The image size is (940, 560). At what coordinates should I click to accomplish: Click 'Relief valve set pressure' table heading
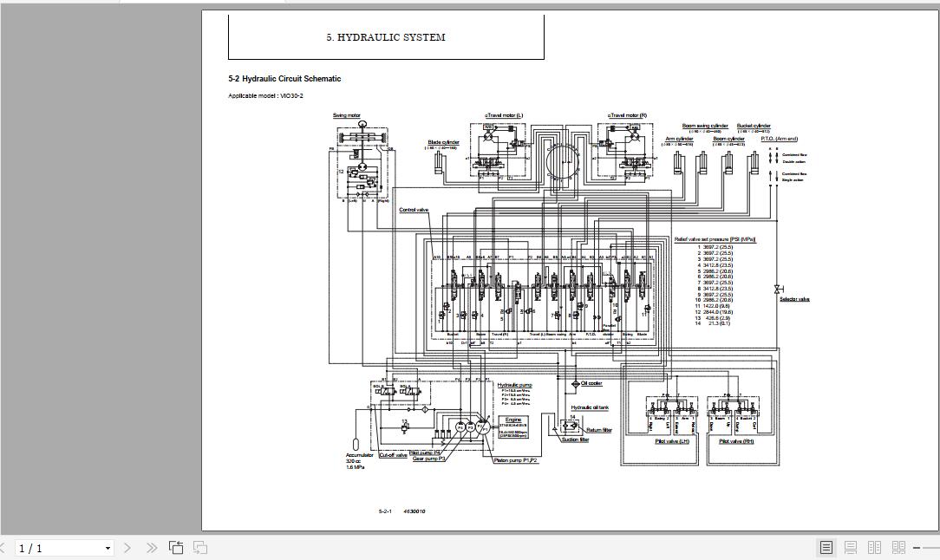pos(715,239)
